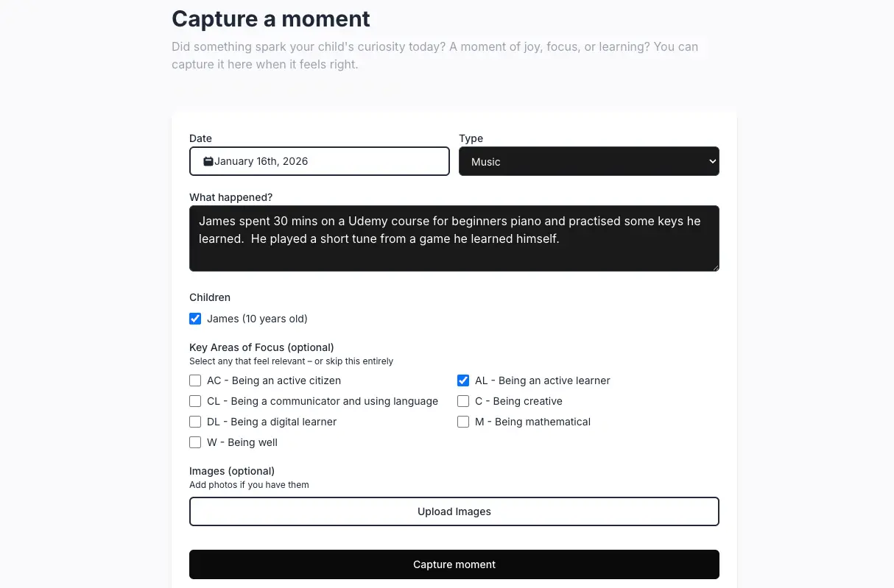This screenshot has width=894, height=588.
Task: Check "M - Being mathematical"
Action: (x=463, y=422)
